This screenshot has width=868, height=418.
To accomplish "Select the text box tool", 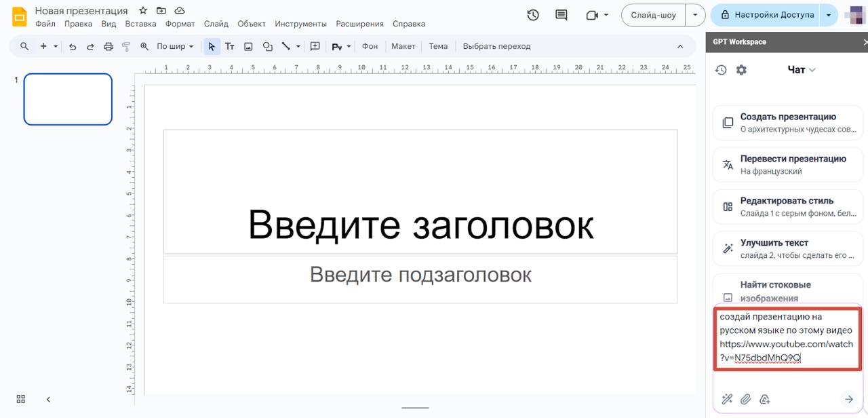I will (x=229, y=46).
